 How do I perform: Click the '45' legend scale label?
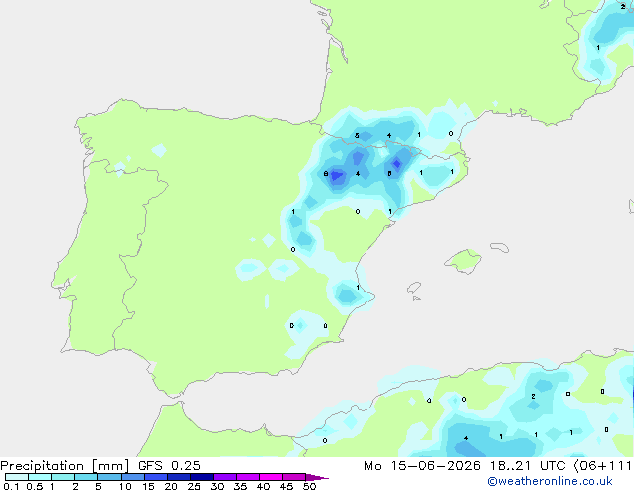pos(286,486)
